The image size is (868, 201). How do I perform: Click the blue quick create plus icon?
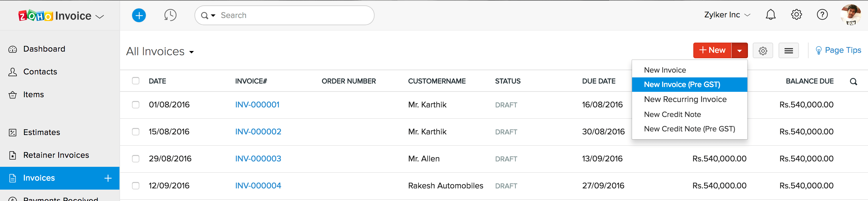[x=139, y=16]
